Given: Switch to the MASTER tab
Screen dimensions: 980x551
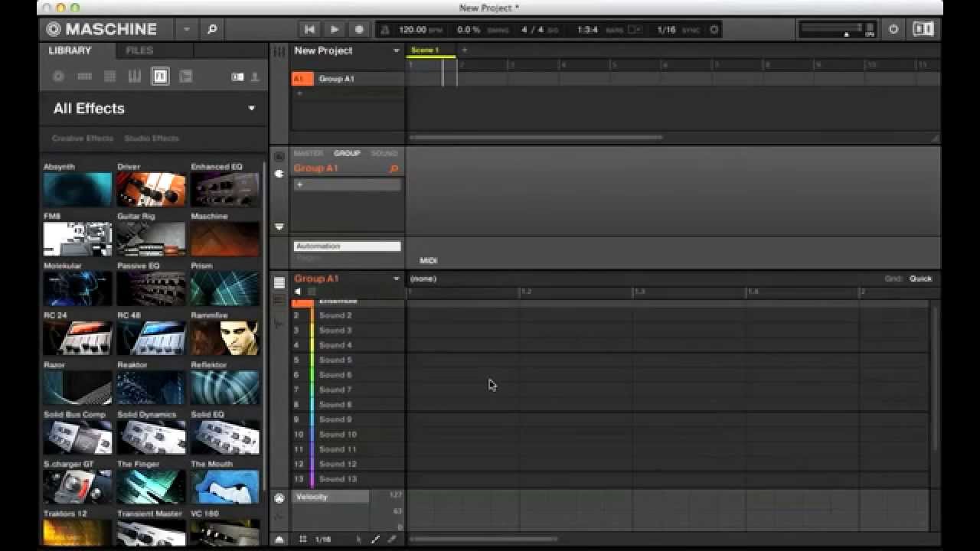Looking at the screenshot, I should click(x=309, y=153).
